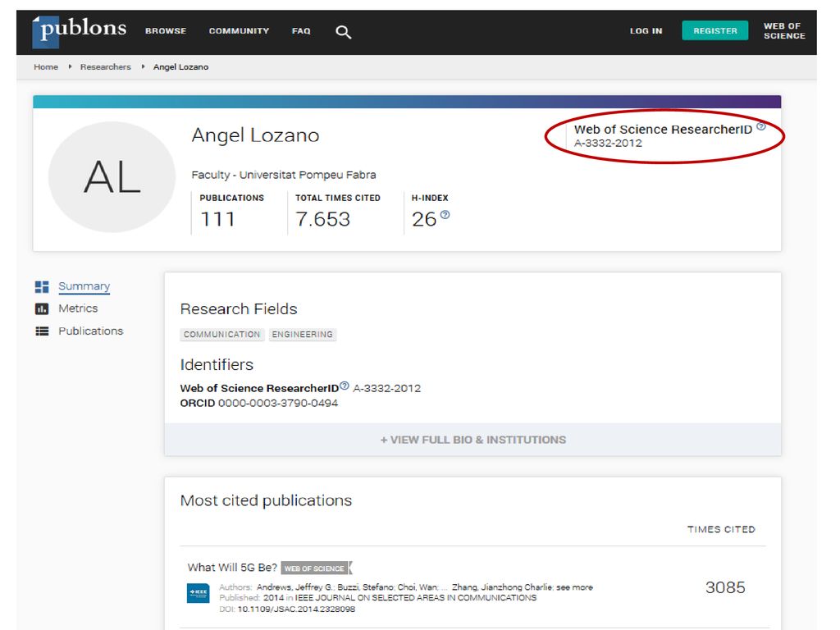Image resolution: width=840 pixels, height=630 pixels.
Task: Click the AL profile avatar
Action: (112, 177)
